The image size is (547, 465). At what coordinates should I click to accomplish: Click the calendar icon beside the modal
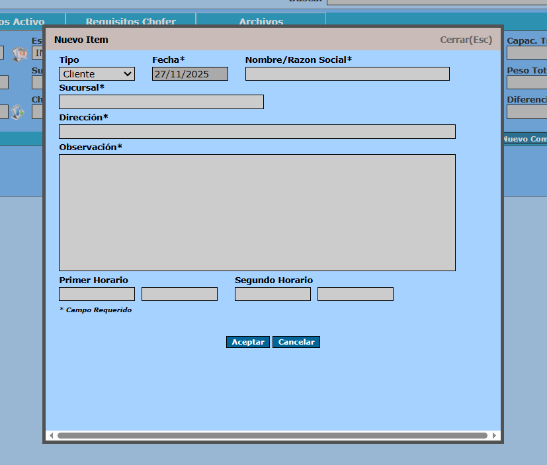pos(20,54)
